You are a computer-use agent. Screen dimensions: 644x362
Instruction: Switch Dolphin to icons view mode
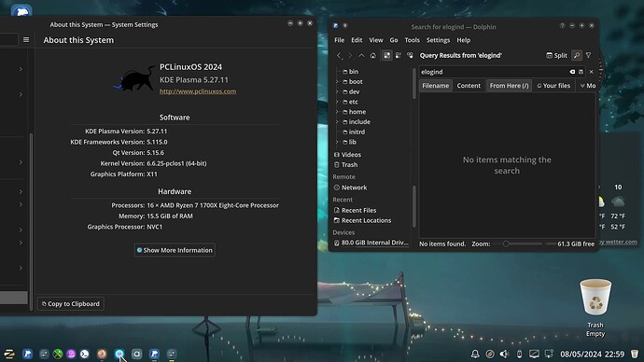(387, 55)
